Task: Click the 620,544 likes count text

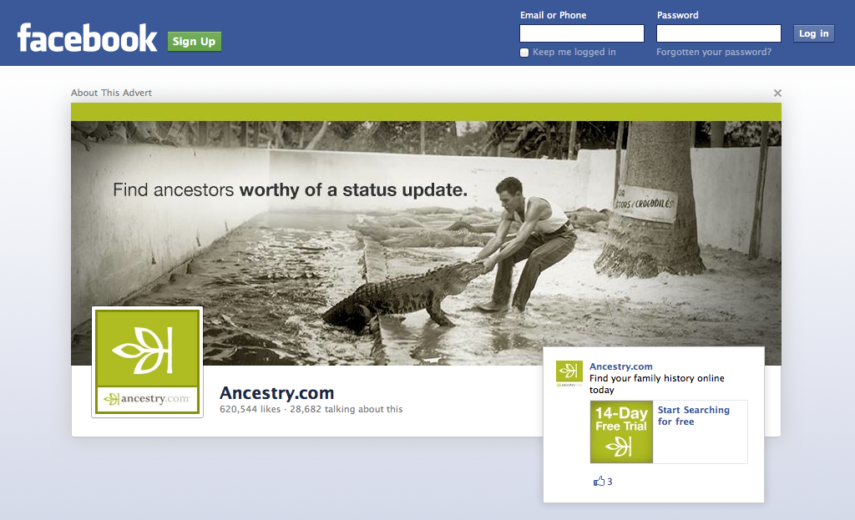Action: (250, 409)
